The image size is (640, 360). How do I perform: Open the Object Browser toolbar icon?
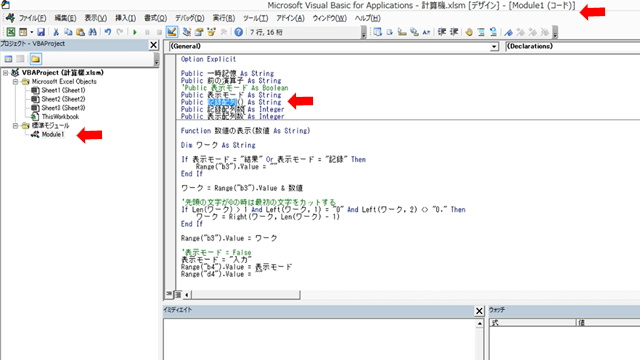click(x=211, y=32)
